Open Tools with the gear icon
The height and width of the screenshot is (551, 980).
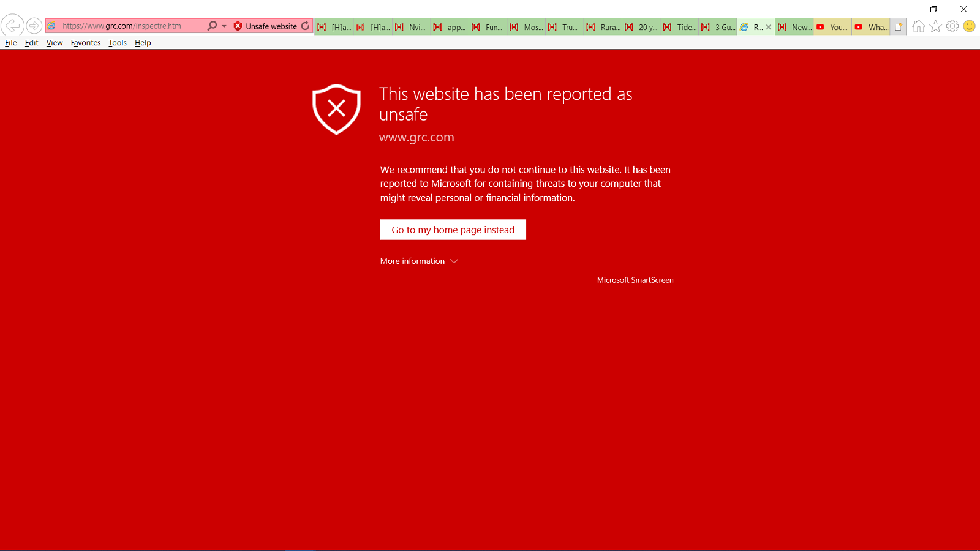[952, 26]
